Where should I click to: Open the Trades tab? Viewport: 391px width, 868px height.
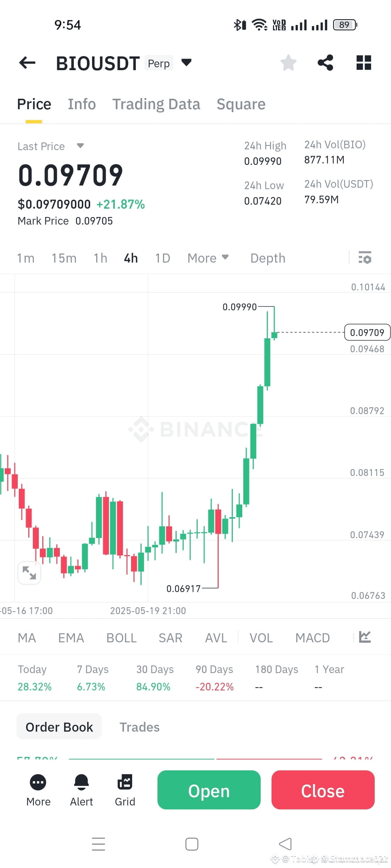[140, 727]
